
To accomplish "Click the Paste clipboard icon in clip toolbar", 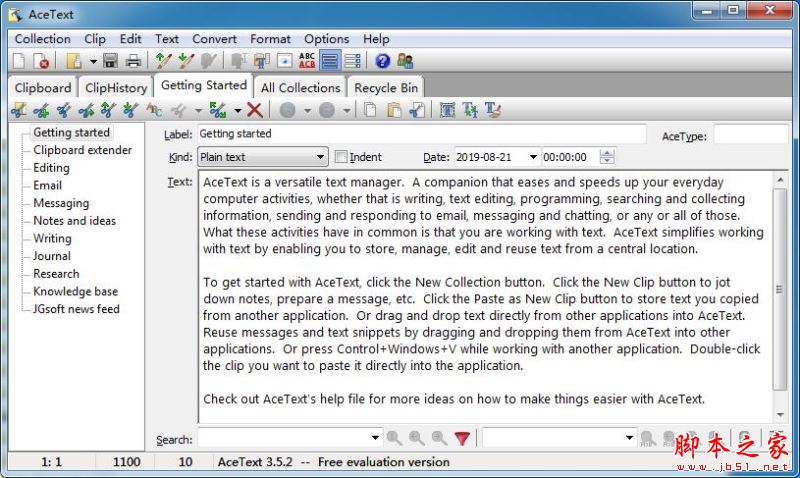I will pyautogui.click(x=393, y=110).
